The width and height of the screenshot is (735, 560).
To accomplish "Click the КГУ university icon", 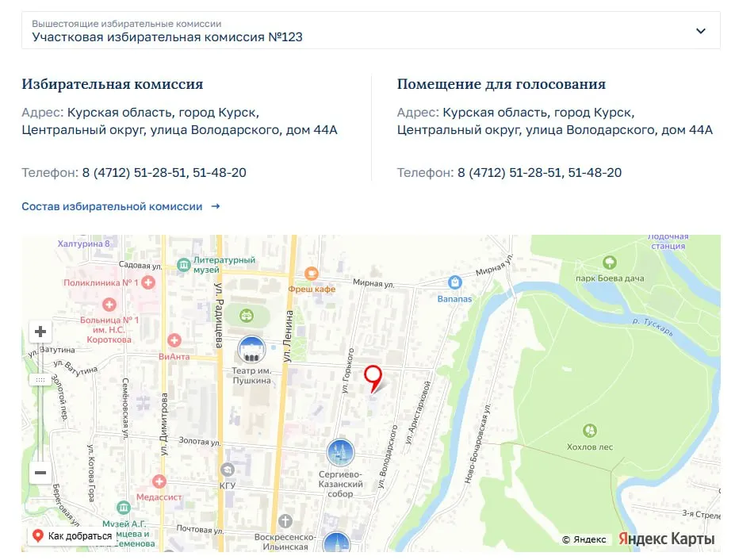I will click(x=228, y=470).
